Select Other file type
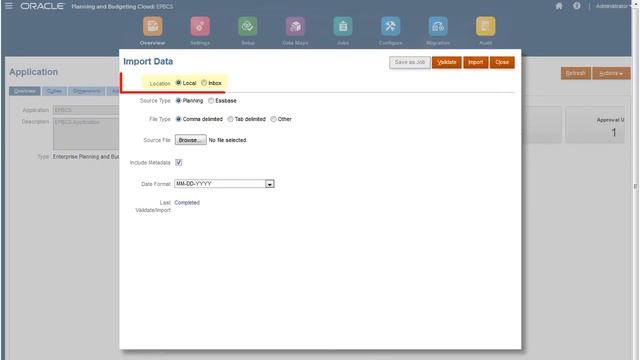640x360 pixels. (273, 119)
